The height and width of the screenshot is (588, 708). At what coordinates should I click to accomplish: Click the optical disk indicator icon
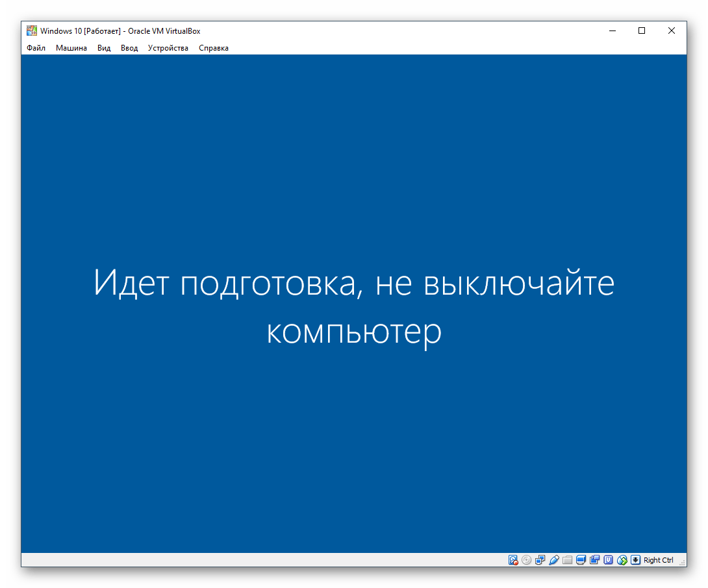coord(526,560)
